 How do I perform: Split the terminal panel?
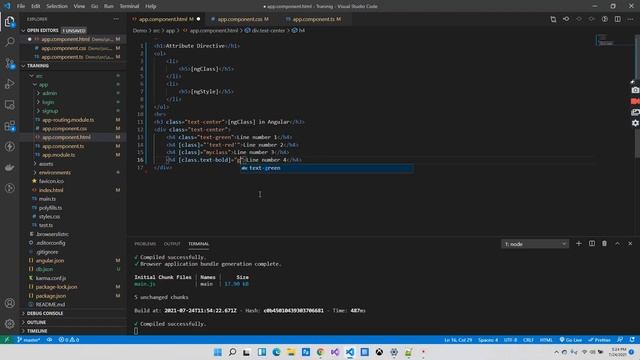[591, 244]
